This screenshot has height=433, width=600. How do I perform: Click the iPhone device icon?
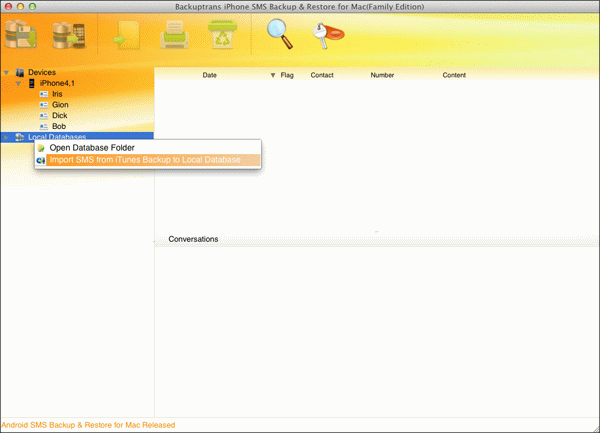point(32,83)
